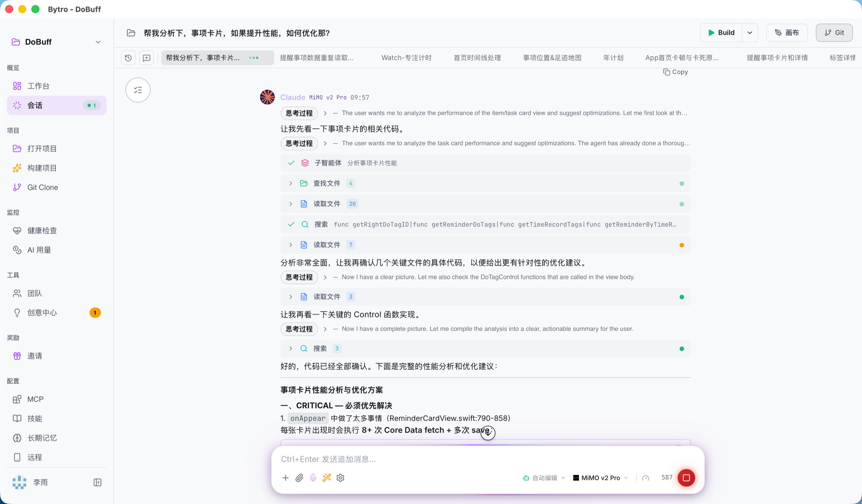Switch to Watch-专注计时 tab
Screen dimensions: 862x504
coord(406,58)
